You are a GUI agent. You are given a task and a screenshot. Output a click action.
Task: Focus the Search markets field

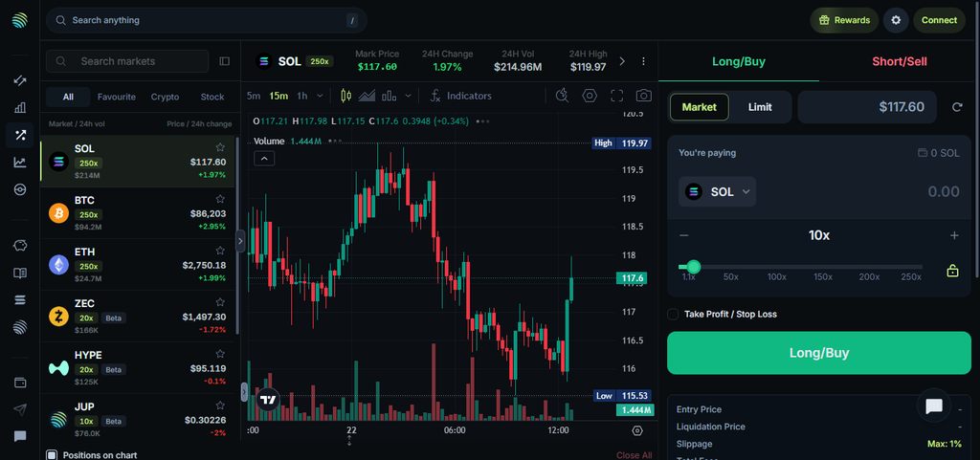click(x=127, y=61)
